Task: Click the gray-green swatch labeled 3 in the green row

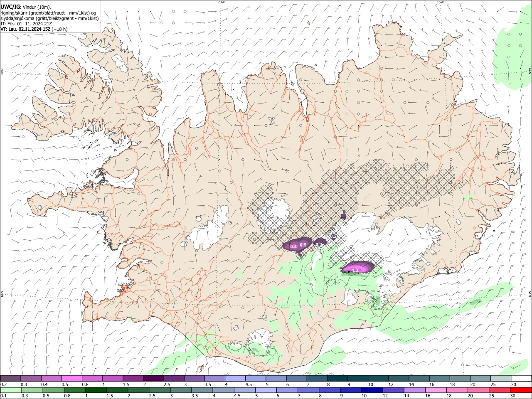Action: point(180,390)
